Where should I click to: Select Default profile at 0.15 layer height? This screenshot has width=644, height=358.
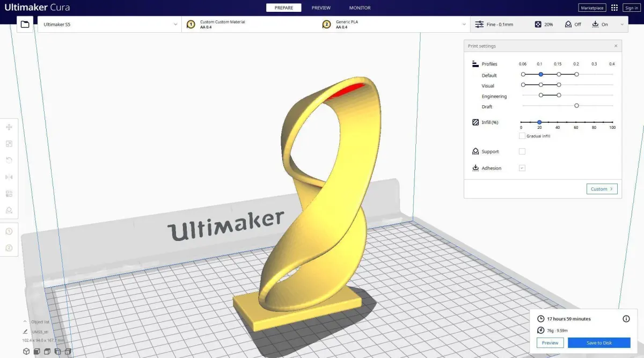pos(559,75)
